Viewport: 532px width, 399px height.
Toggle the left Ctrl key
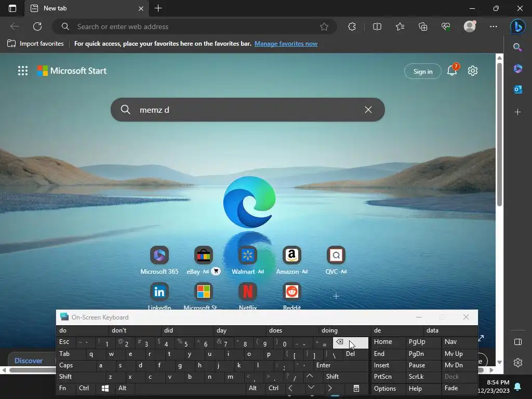click(86, 388)
